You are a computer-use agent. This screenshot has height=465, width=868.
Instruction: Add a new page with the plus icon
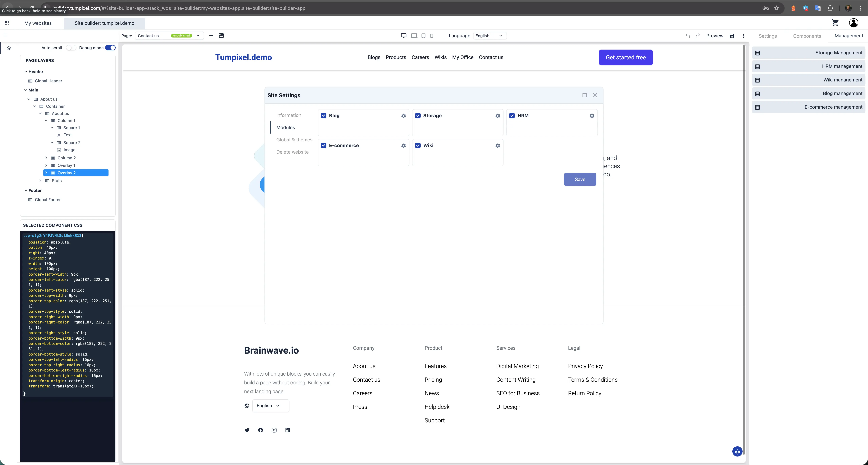tap(211, 35)
